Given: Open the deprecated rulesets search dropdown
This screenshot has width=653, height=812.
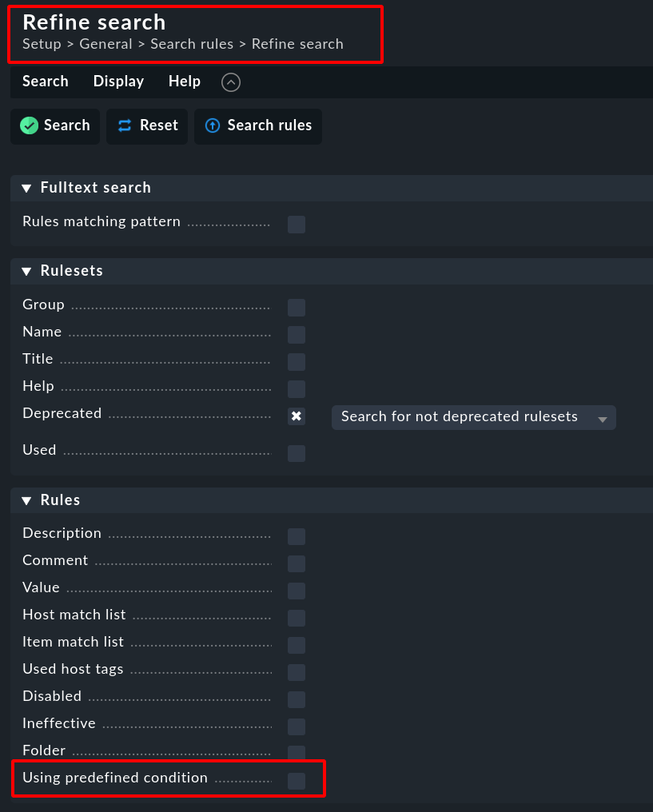Looking at the screenshot, I should (x=473, y=417).
